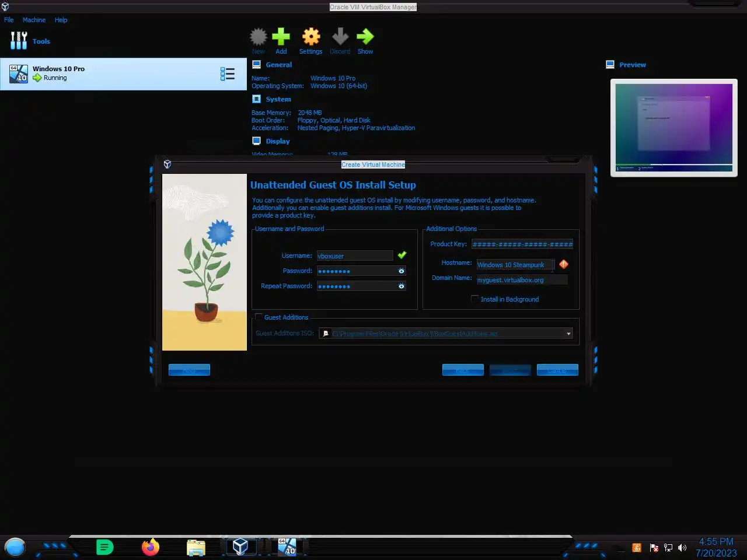
Task: Cancel the Create Virtual Machine wizard
Action: [x=557, y=370]
